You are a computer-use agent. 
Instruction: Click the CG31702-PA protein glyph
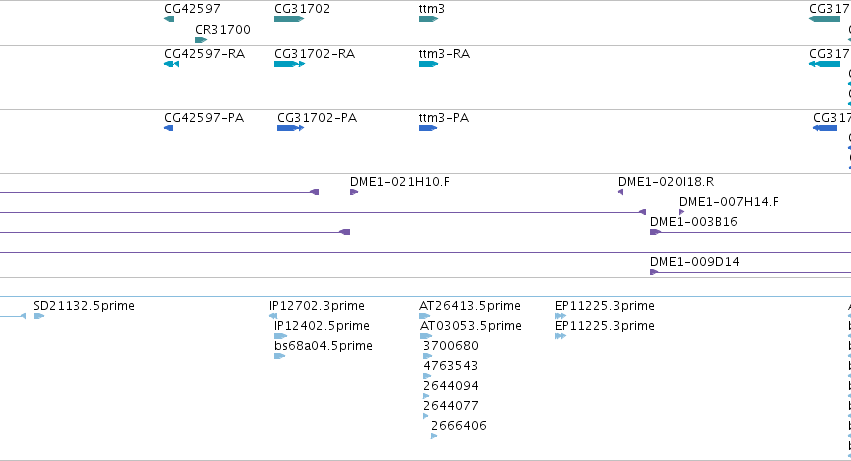[290, 128]
